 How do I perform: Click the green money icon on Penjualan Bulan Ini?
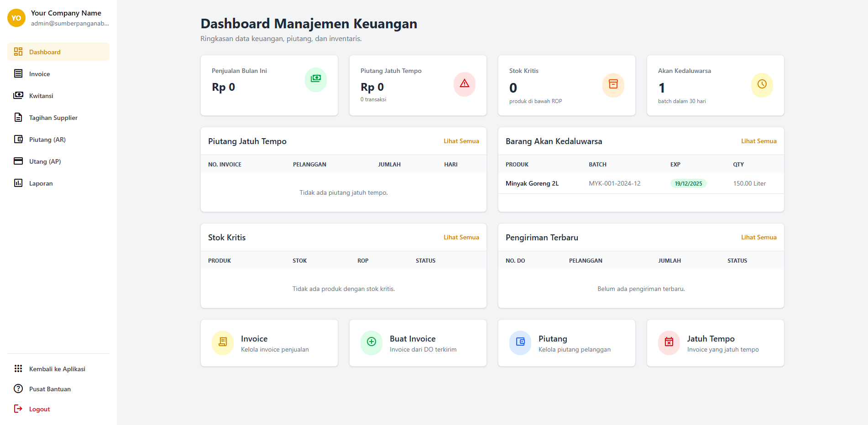pos(316,79)
